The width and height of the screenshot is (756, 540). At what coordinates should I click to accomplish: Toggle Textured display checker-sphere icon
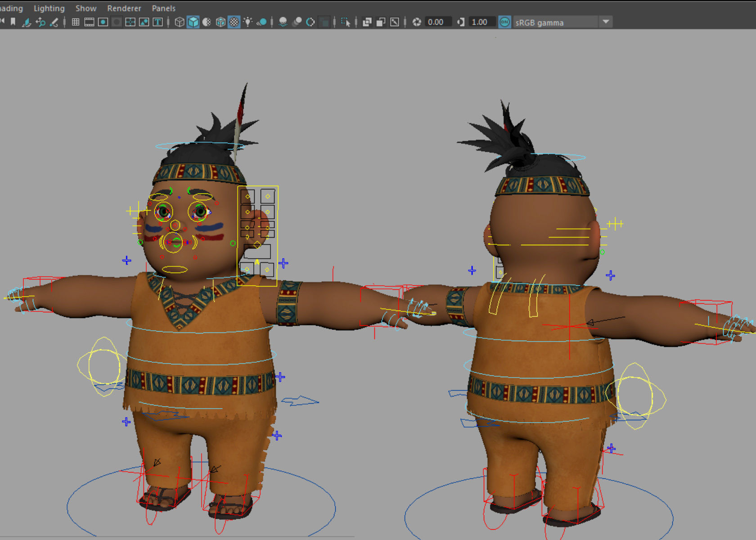(x=234, y=22)
